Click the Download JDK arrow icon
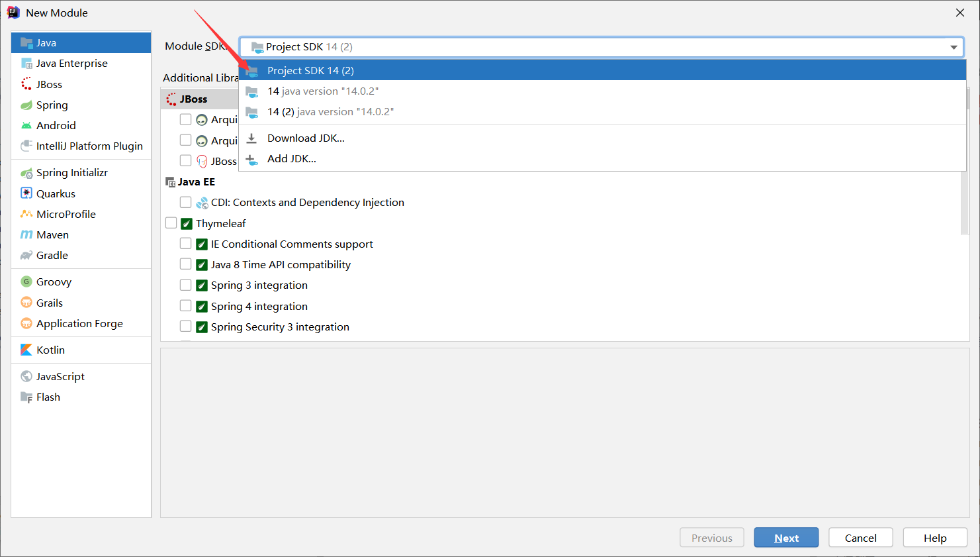The width and height of the screenshot is (980, 557). coord(251,138)
